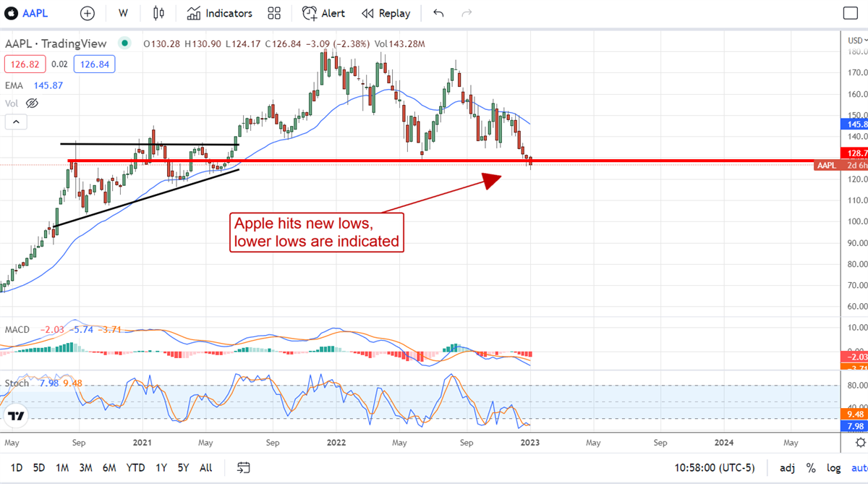The width and height of the screenshot is (868, 484).
Task: Click the TradingView logo on the chart
Action: (x=17, y=416)
